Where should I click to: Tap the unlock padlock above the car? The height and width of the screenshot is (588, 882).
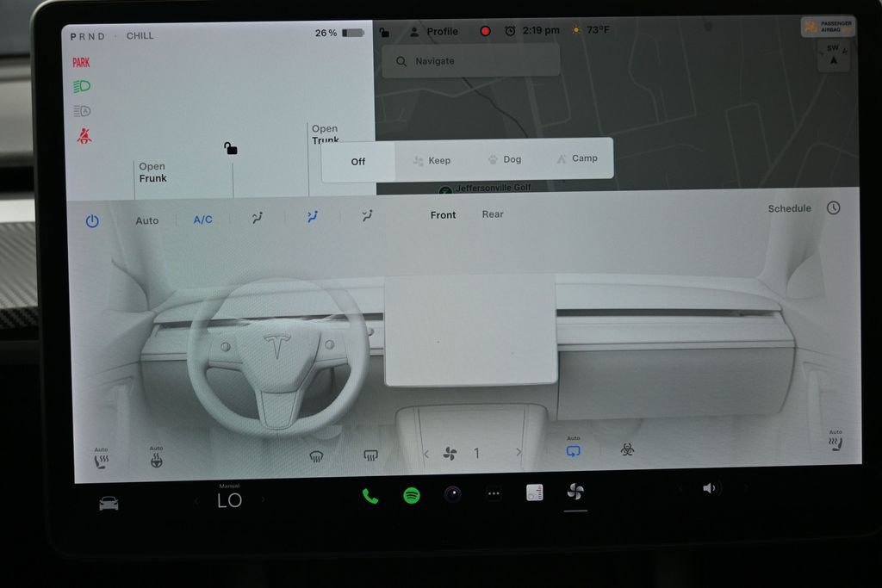(x=231, y=148)
